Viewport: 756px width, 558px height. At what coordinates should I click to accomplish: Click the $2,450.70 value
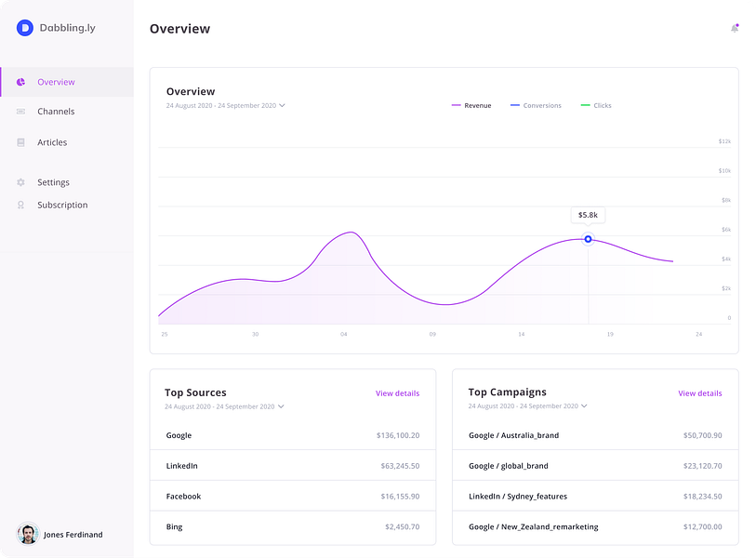point(402,526)
